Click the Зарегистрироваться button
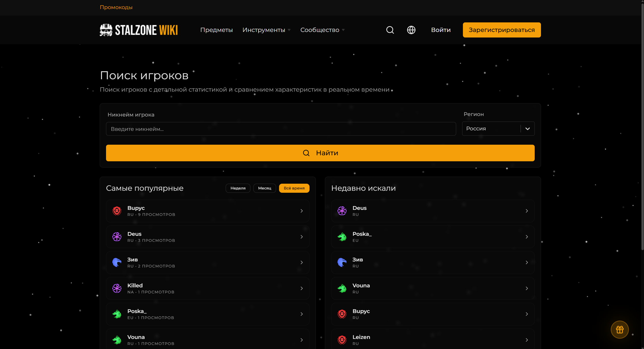This screenshot has height=349, width=644. click(502, 30)
